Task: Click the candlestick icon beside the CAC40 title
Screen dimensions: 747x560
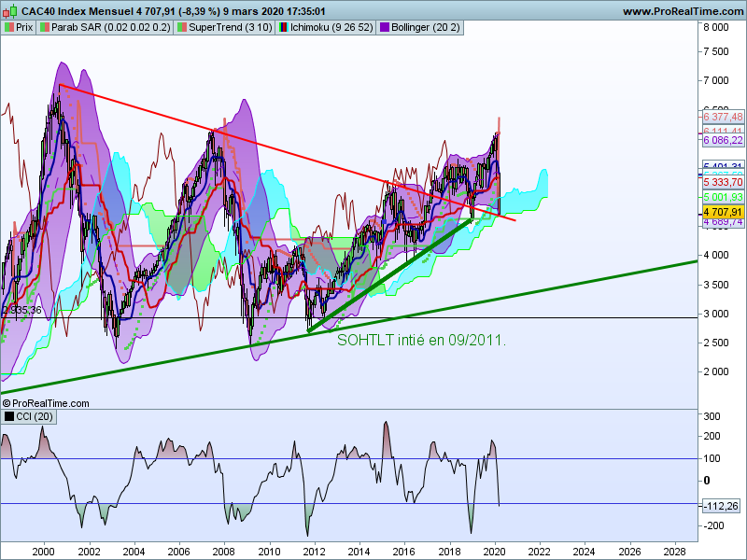Action: pyautogui.click(x=9, y=10)
